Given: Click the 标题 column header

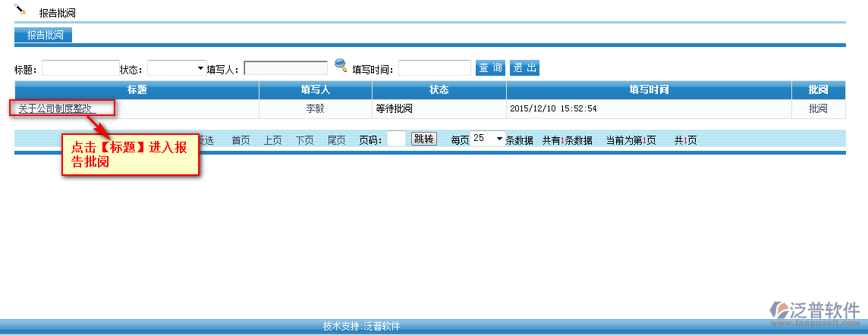Looking at the screenshot, I should pos(137,90).
